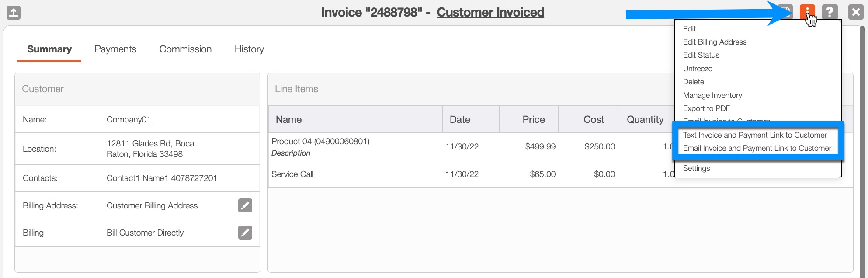Click the pencil icon beside Customer Billing Address
This screenshot has width=868, height=278.
click(245, 205)
